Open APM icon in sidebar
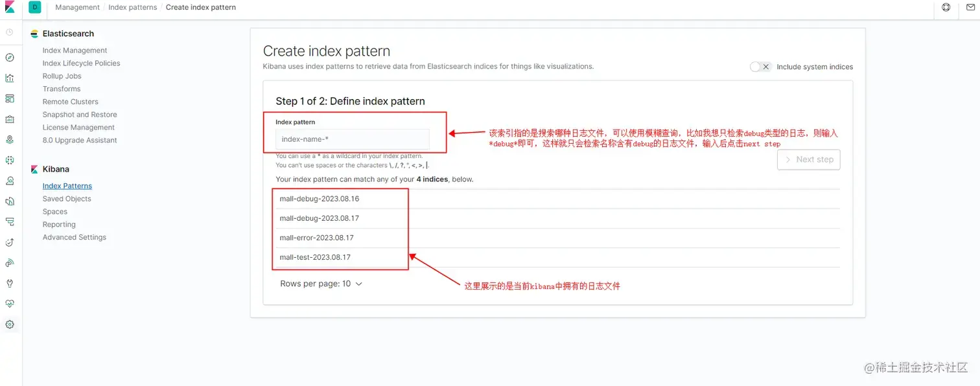Image resolution: width=980 pixels, height=386 pixels. (10, 221)
